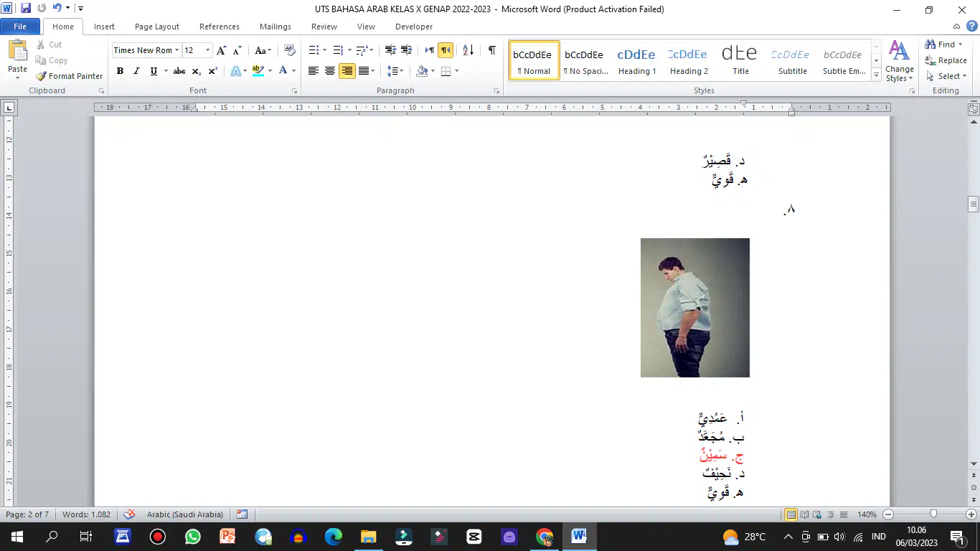
Task: Increase paragraph indent
Action: (x=406, y=50)
